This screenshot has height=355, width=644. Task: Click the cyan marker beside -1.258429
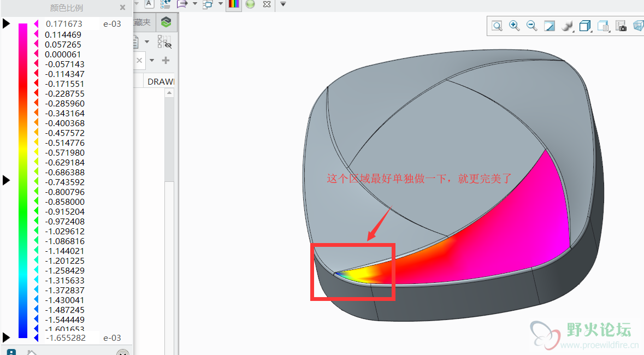[x=36, y=271]
